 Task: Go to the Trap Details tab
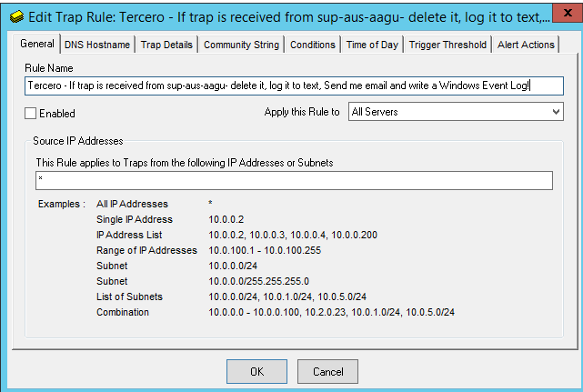(x=166, y=45)
